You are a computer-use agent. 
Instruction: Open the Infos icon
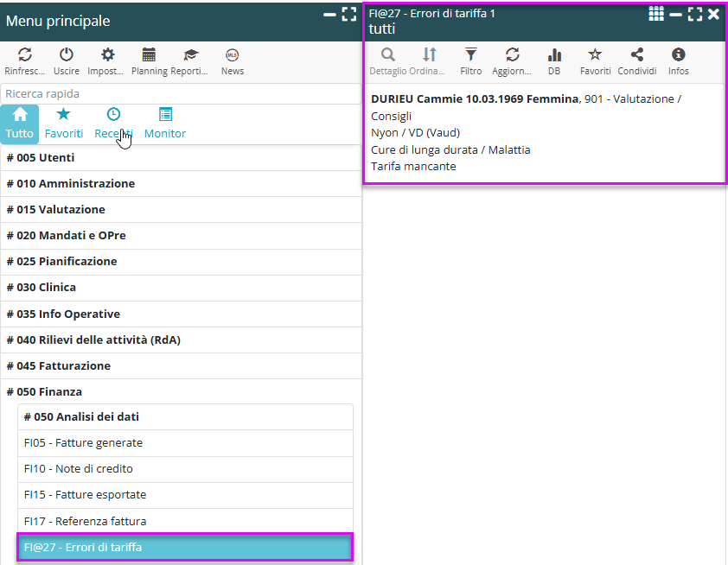pyautogui.click(x=679, y=54)
